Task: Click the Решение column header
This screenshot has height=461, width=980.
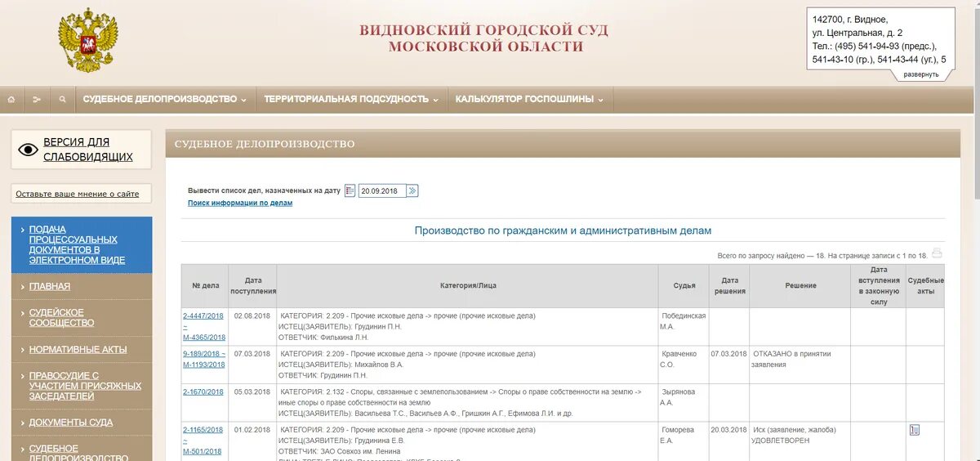Action: click(800, 285)
